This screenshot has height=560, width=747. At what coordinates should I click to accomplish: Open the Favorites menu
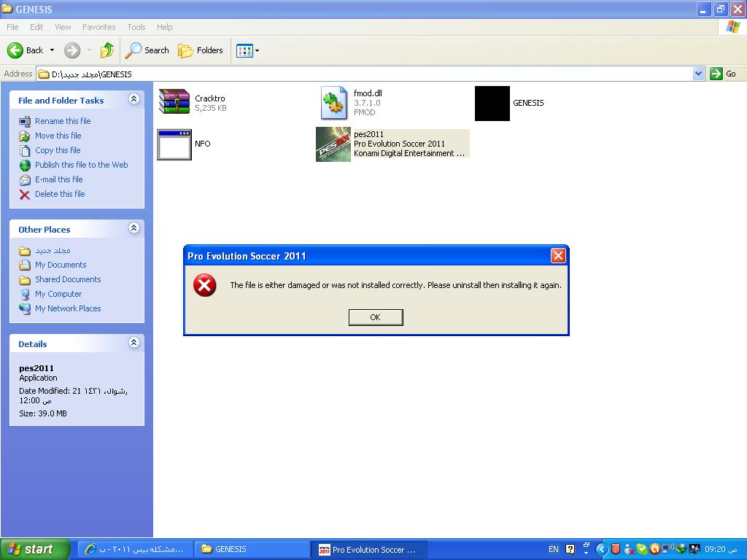99,27
